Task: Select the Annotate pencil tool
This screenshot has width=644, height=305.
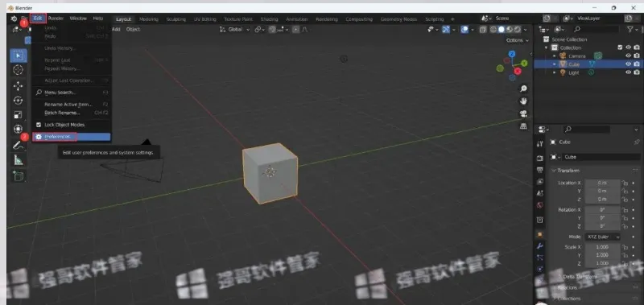Action: [x=18, y=145]
